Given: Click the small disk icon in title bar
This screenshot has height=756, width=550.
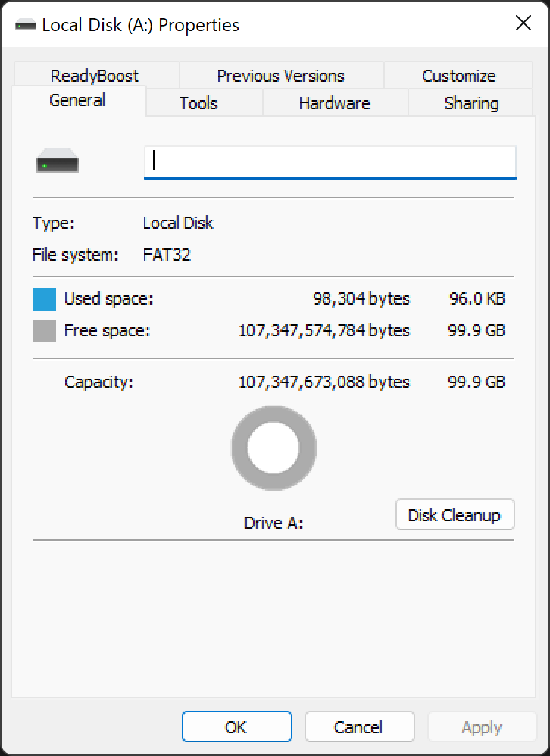Looking at the screenshot, I should (26, 24).
